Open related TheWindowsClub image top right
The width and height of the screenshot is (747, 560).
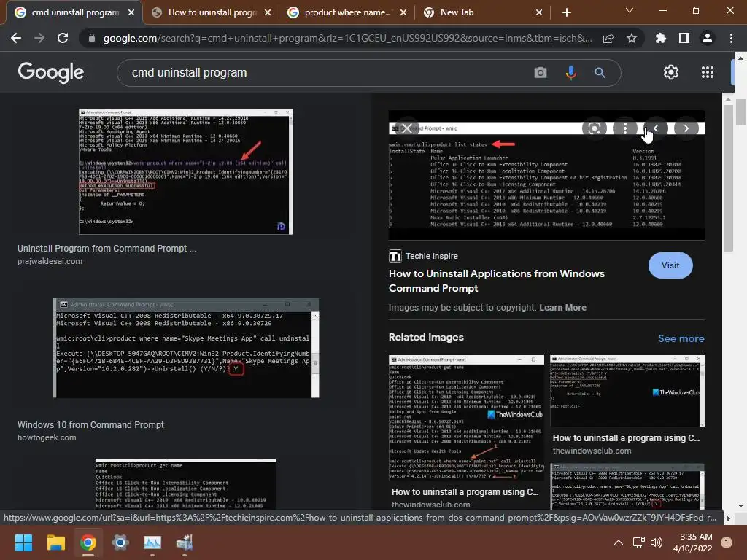[x=627, y=391]
